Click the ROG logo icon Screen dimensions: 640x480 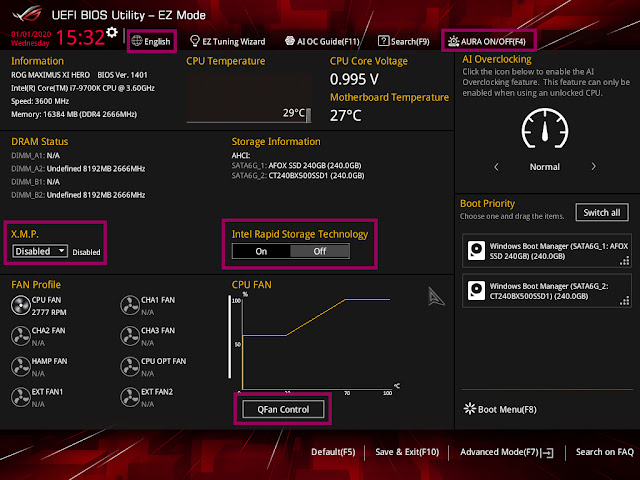27,14
